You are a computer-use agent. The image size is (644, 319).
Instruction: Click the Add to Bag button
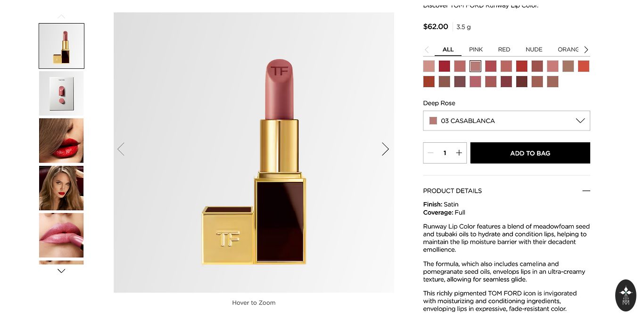pyautogui.click(x=530, y=153)
